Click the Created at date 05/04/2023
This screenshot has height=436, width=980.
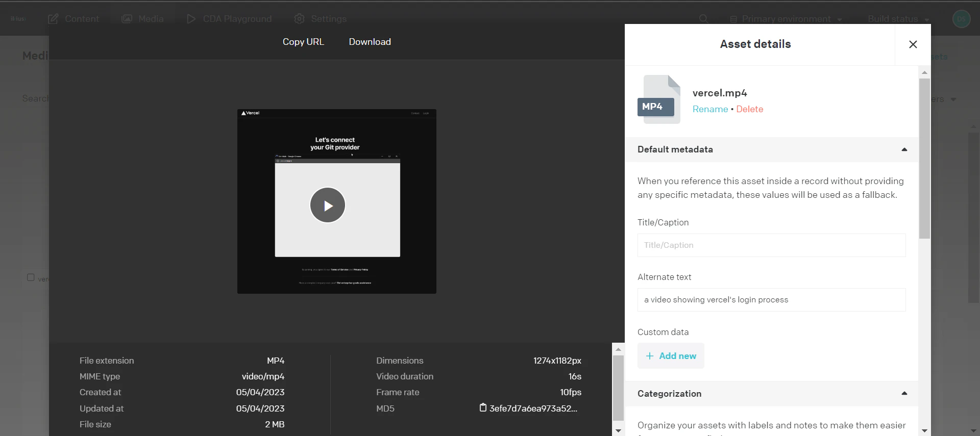(x=260, y=392)
